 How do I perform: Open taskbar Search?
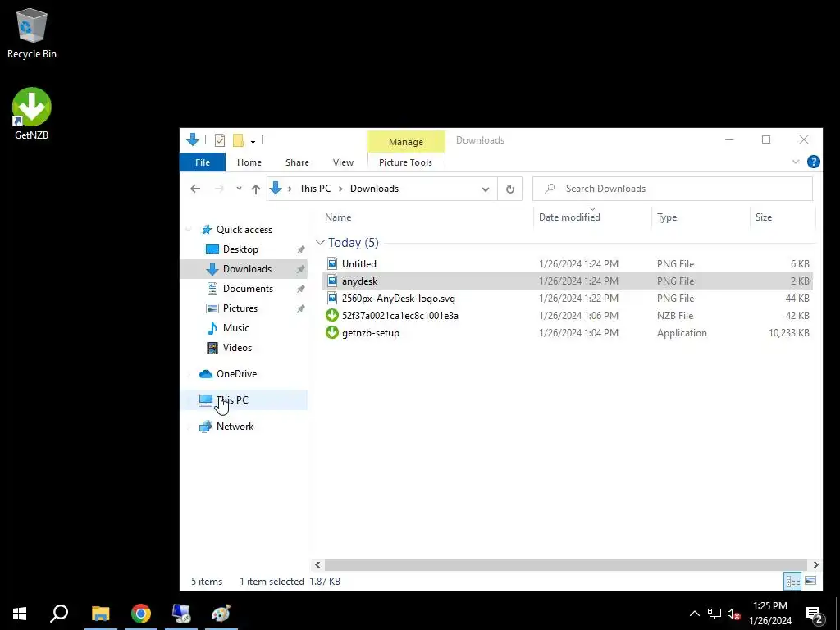pyautogui.click(x=59, y=614)
